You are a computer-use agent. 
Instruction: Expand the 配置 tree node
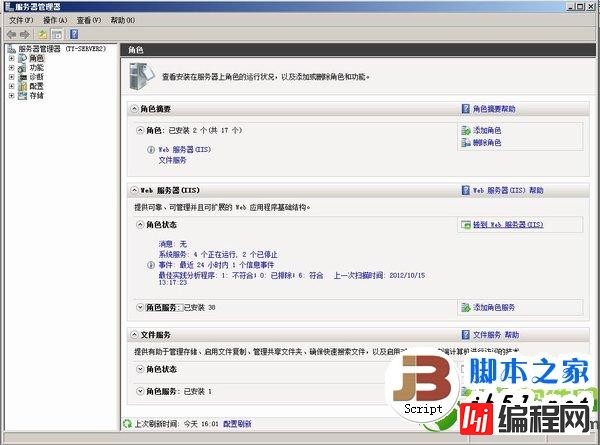coord(11,86)
